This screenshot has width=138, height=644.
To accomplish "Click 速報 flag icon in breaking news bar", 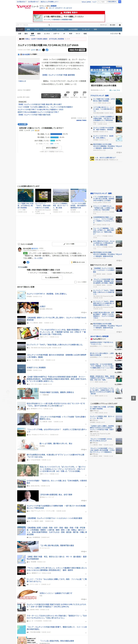I will pos(20,39).
